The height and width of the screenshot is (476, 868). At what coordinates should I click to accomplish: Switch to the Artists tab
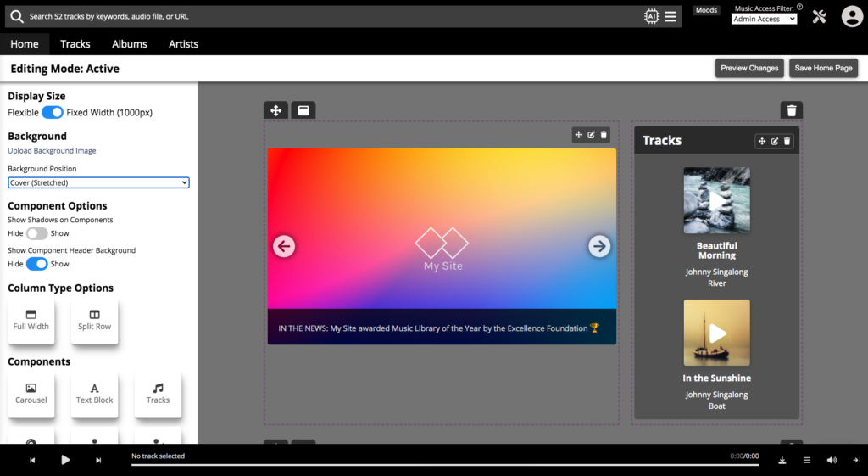tap(183, 44)
